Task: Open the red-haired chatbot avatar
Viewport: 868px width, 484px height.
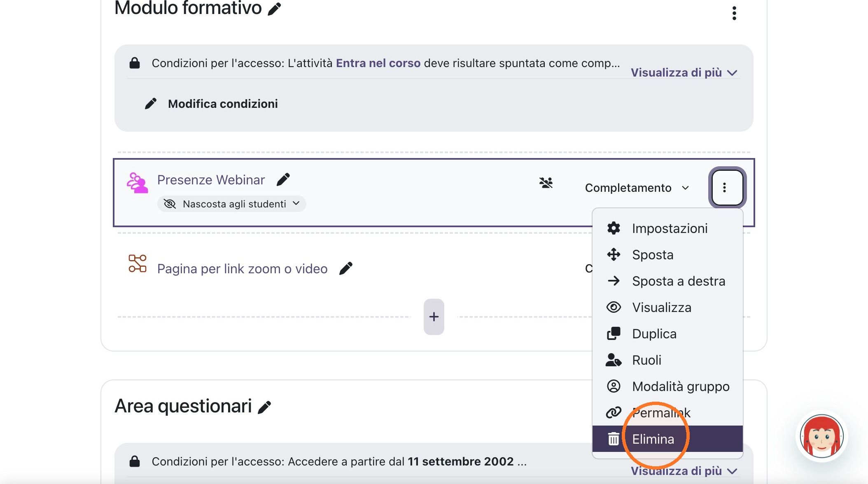Action: 821,436
